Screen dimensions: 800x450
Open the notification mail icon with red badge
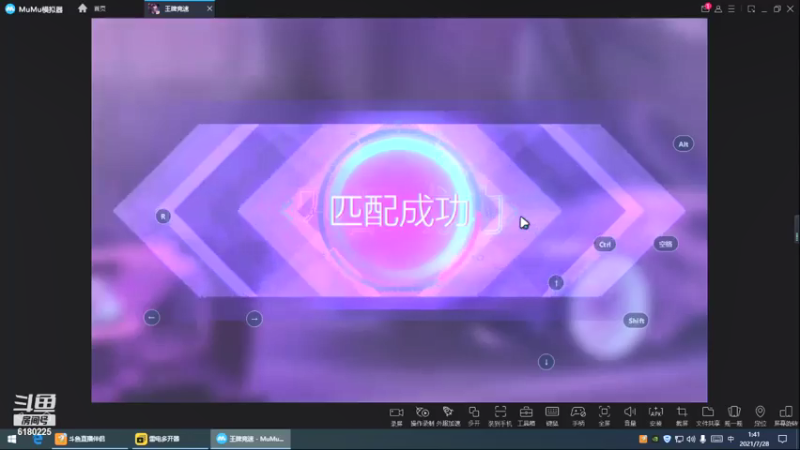(705, 8)
